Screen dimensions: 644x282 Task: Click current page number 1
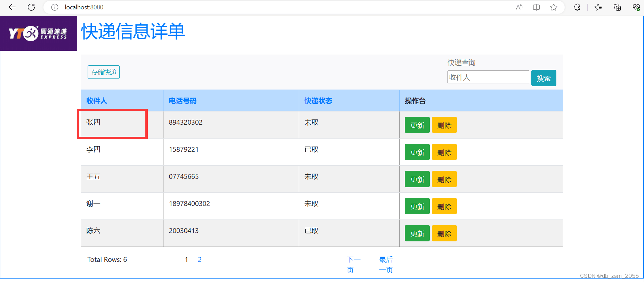tap(186, 259)
